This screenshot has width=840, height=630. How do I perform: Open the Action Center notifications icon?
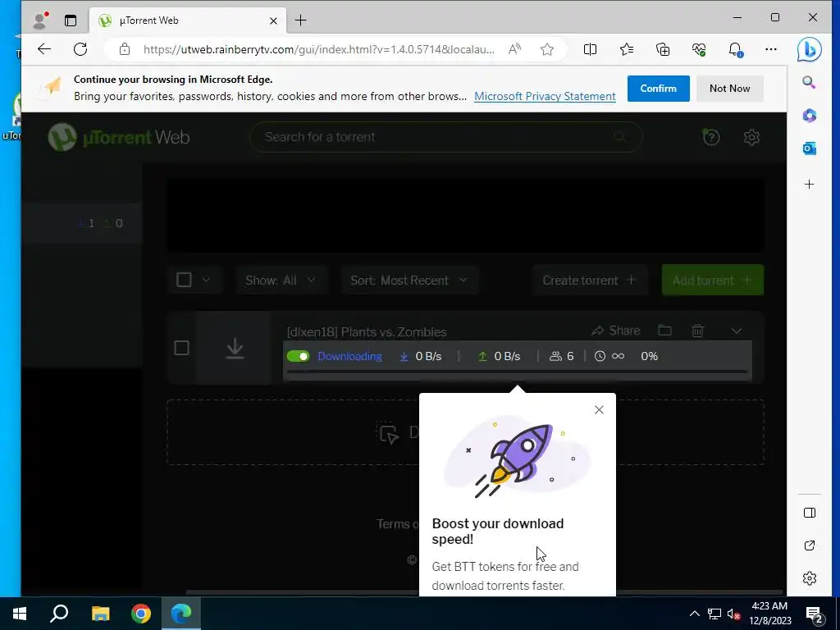pyautogui.click(x=815, y=614)
